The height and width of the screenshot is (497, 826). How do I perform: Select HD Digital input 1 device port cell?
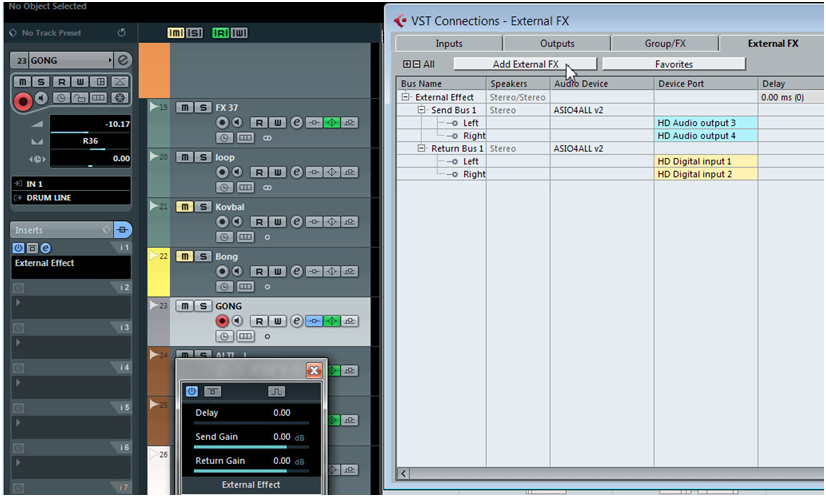(706, 161)
